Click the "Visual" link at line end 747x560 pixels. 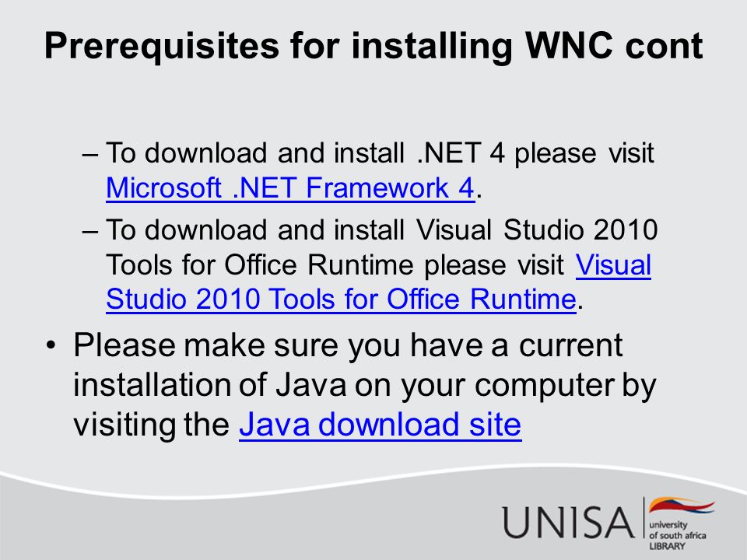click(614, 264)
